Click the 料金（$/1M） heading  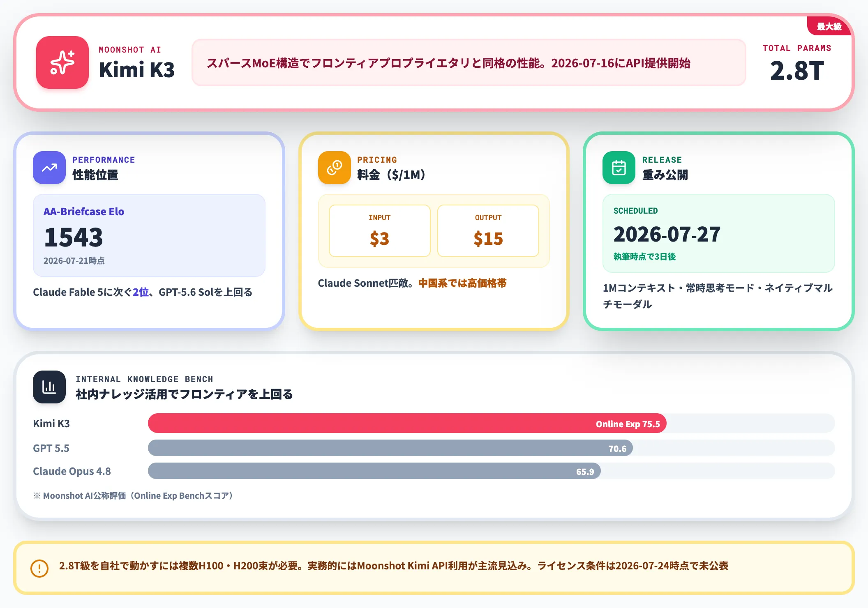click(x=391, y=175)
